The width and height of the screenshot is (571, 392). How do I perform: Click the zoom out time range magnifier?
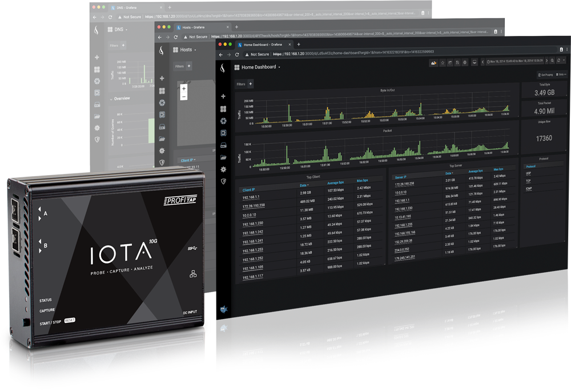point(552,60)
